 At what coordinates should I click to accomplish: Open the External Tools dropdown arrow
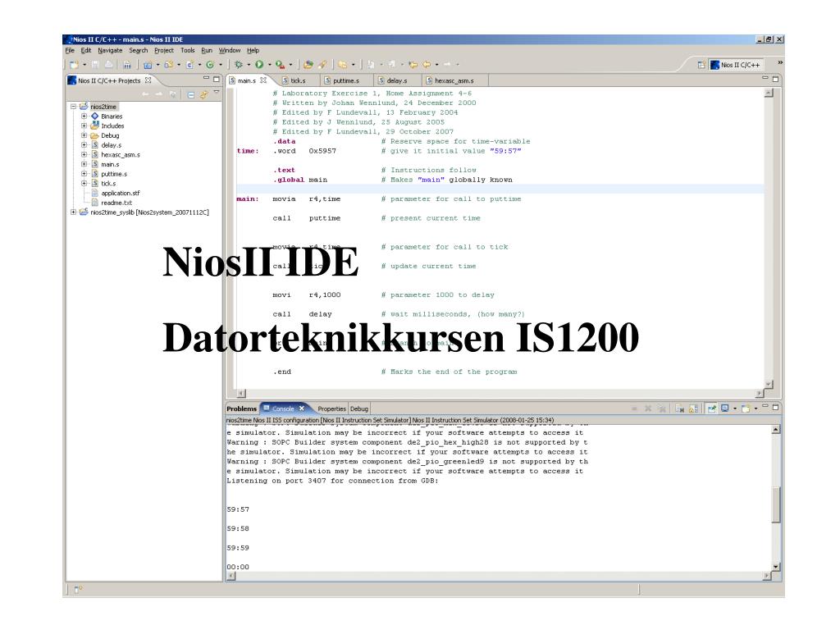[x=291, y=65]
